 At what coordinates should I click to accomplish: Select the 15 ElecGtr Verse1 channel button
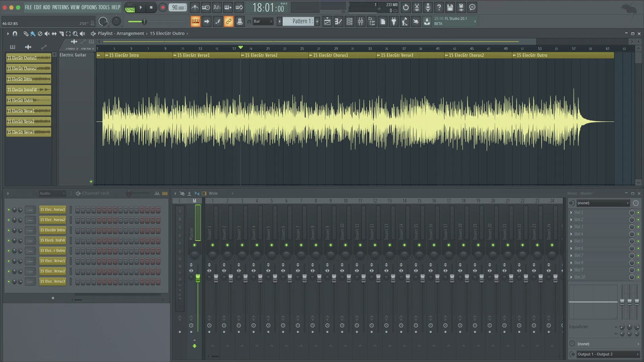53,261
